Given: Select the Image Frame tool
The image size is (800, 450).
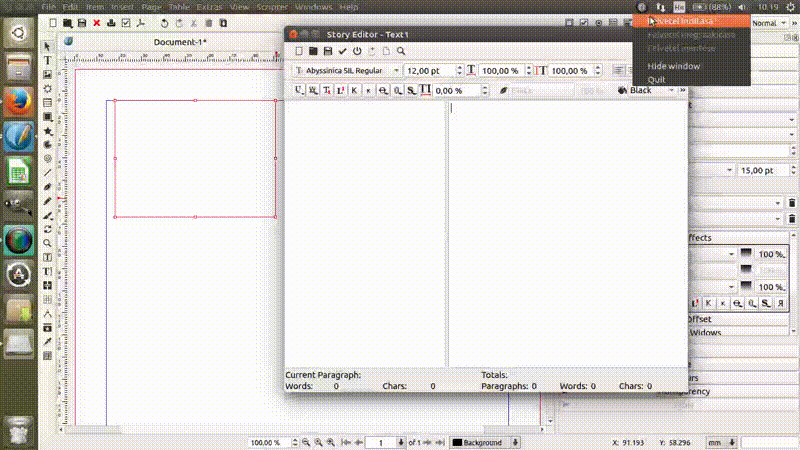Looking at the screenshot, I should pos(47,74).
